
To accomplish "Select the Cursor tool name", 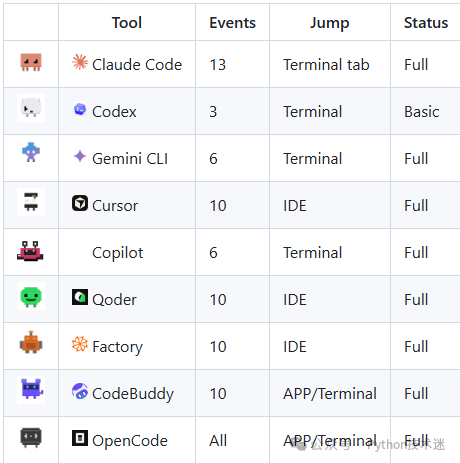I will coord(115,206).
